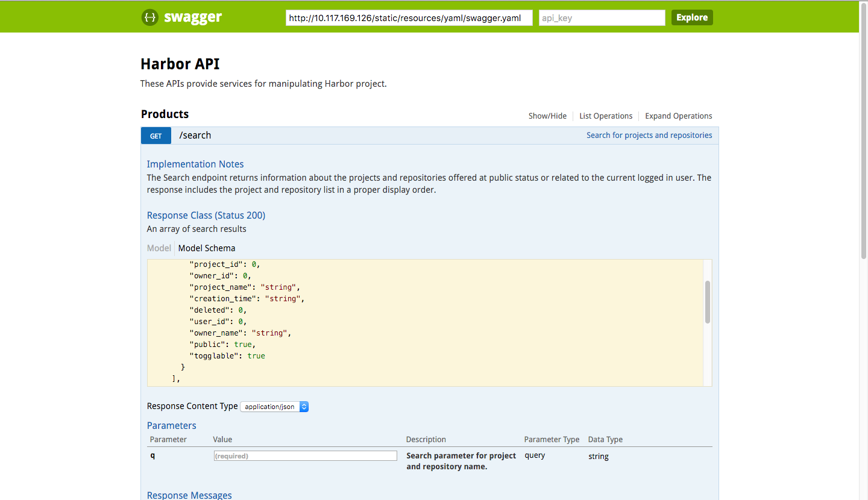
Task: Switch to the Model tab
Action: coord(159,248)
